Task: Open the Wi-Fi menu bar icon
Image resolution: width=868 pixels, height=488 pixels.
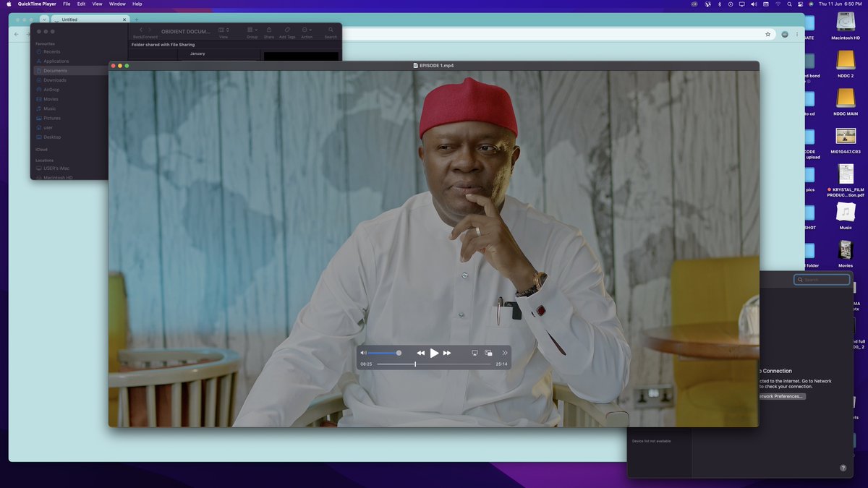Action: (x=778, y=4)
